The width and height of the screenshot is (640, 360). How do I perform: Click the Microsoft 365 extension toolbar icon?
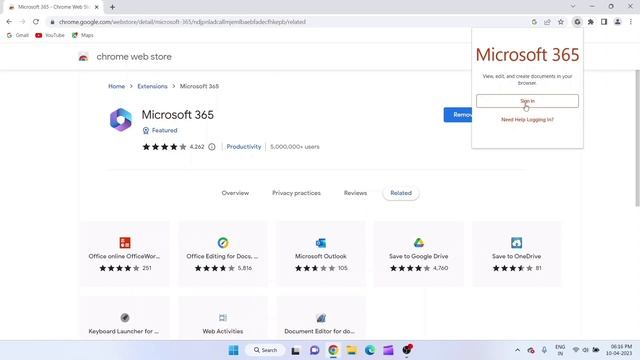(577, 22)
